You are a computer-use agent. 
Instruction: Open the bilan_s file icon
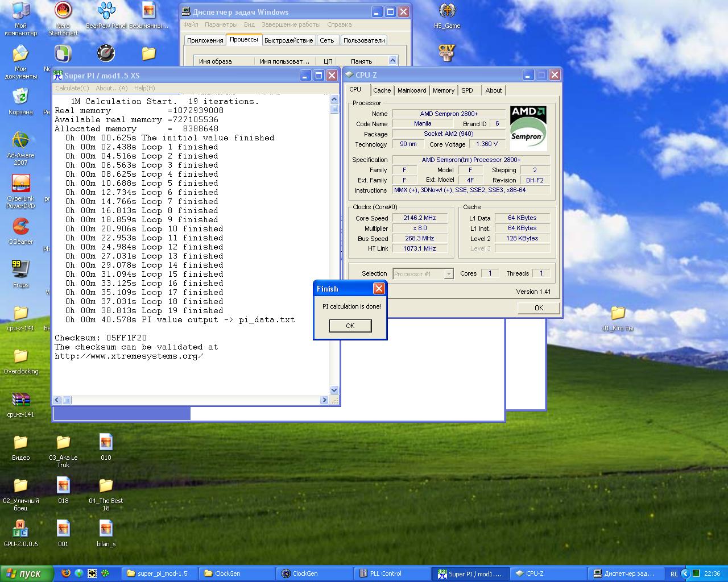(106, 533)
